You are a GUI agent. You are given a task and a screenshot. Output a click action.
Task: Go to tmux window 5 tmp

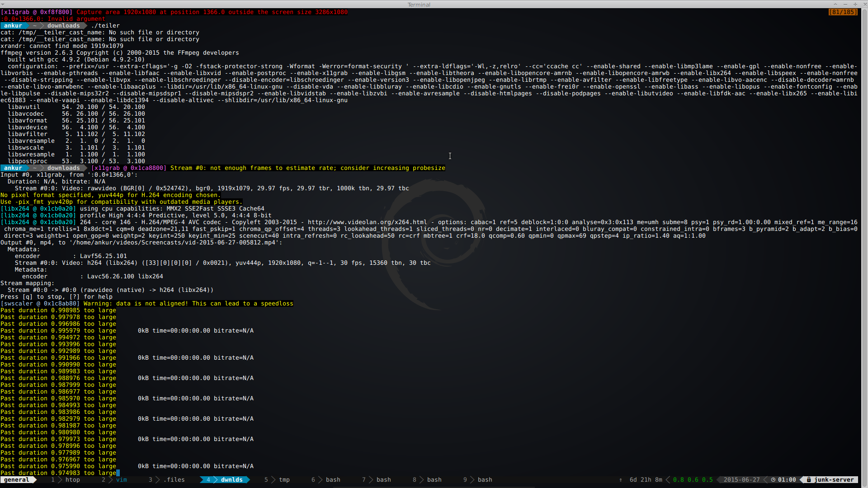coord(277,480)
